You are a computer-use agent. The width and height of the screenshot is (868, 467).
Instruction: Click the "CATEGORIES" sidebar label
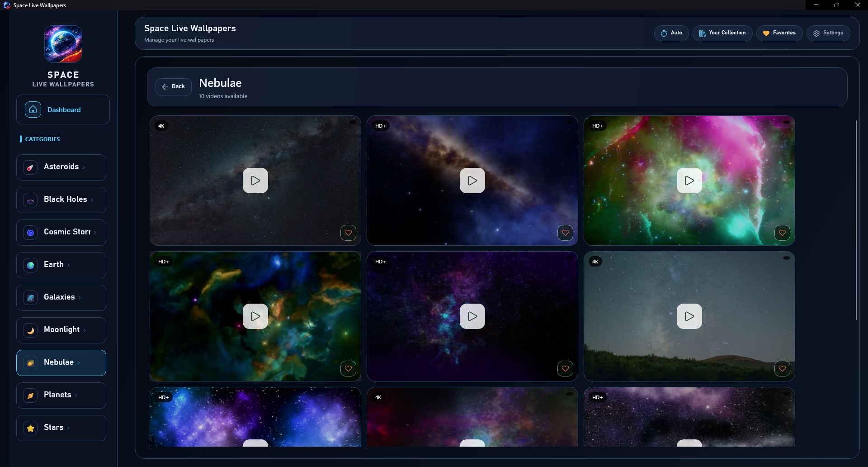pos(42,139)
